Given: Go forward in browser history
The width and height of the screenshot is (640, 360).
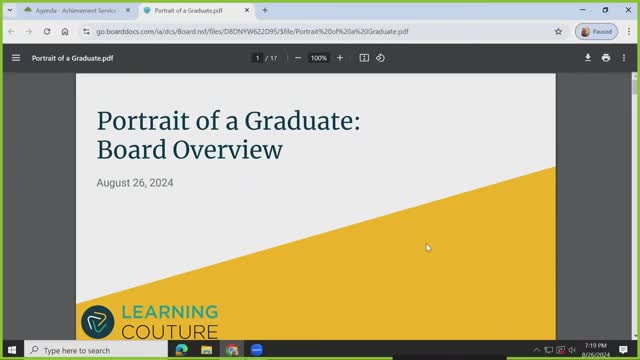Looking at the screenshot, I should tap(29, 31).
